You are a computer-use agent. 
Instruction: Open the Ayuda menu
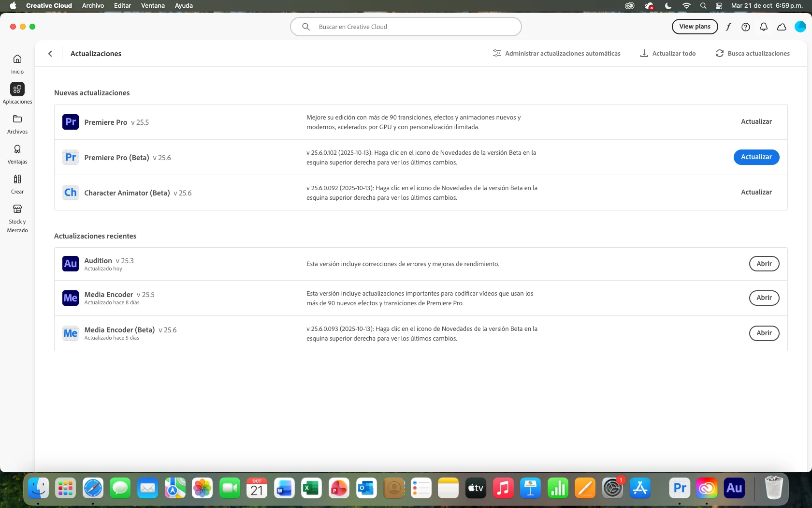pyautogui.click(x=184, y=6)
